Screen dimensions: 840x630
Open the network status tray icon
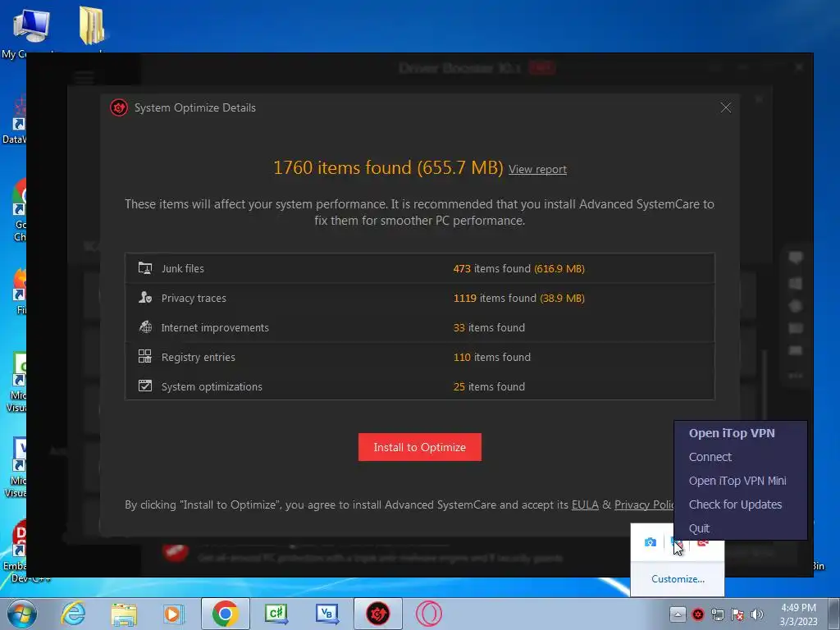click(717, 614)
